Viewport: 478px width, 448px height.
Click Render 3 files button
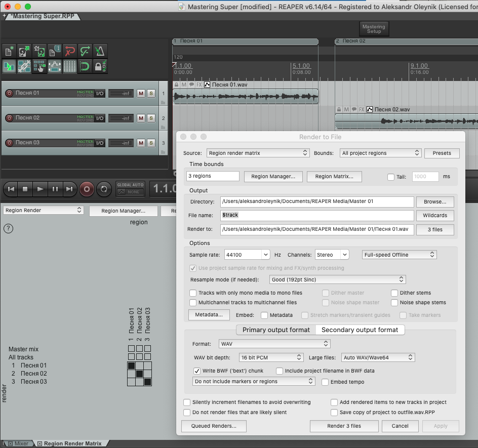pos(344,426)
